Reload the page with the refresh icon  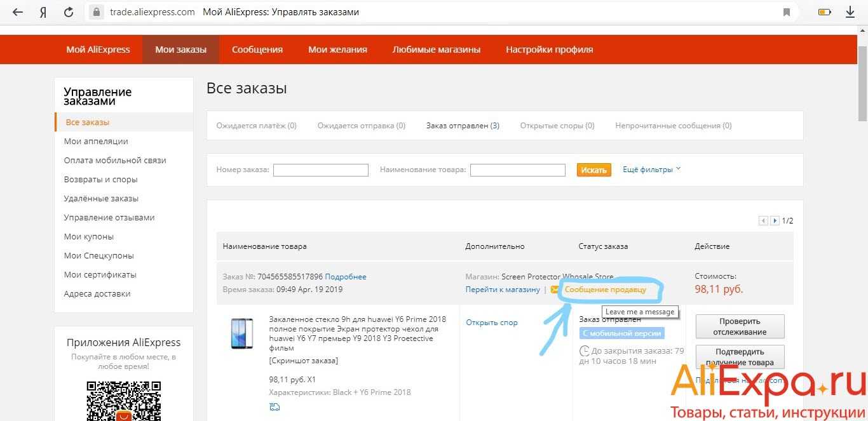click(68, 12)
